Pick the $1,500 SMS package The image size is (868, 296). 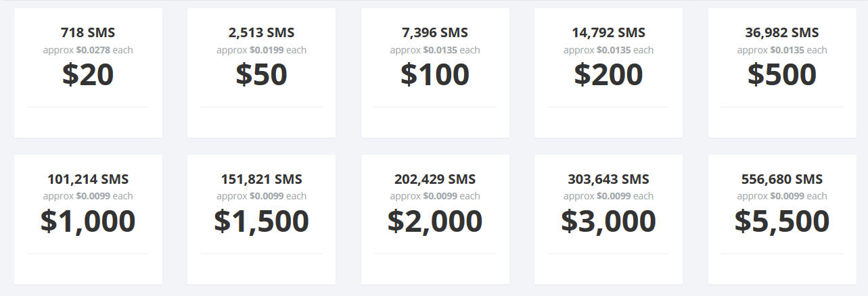tap(261, 220)
